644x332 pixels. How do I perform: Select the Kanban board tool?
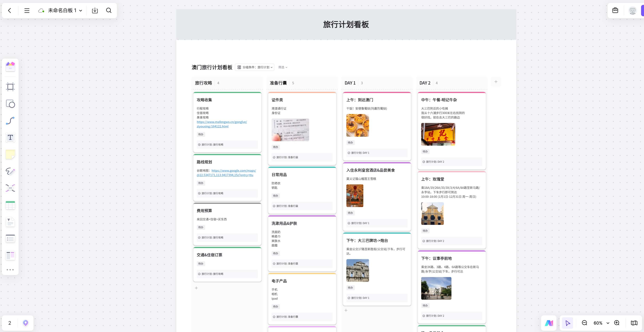(10, 255)
